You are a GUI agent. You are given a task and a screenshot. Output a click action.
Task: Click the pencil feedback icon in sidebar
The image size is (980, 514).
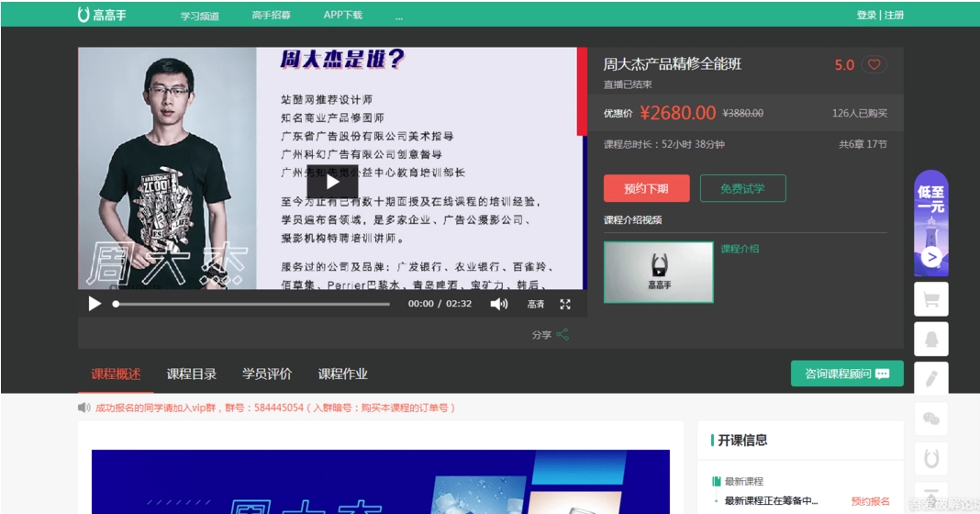coord(931,378)
